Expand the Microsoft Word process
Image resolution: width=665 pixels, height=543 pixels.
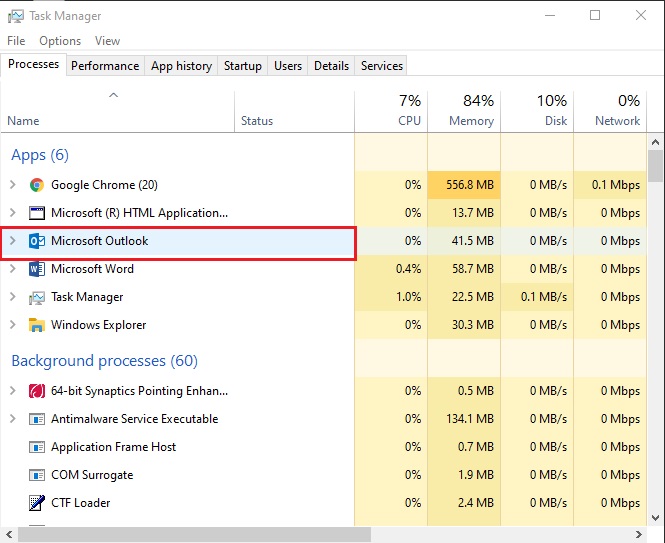(13, 269)
